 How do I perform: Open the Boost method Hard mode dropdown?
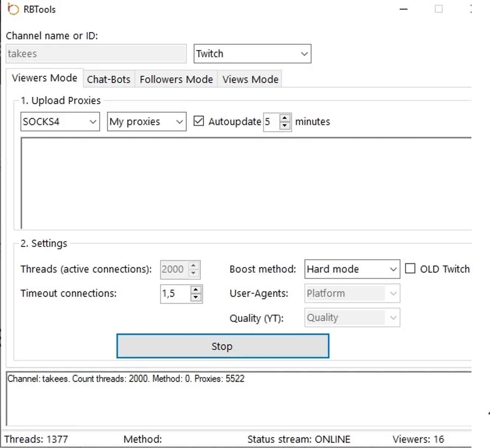pyautogui.click(x=352, y=269)
